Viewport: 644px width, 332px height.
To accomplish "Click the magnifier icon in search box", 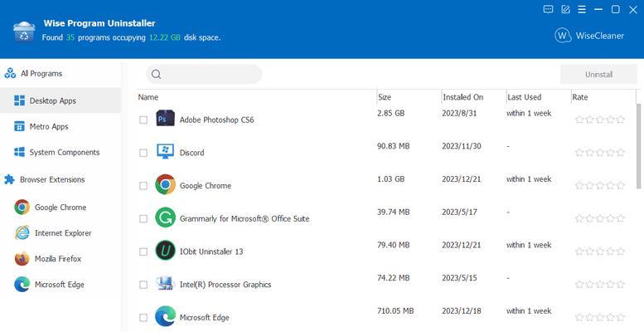I will (156, 74).
